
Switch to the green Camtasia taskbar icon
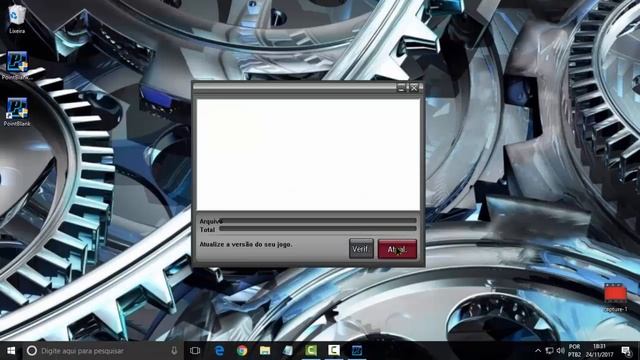point(311,351)
